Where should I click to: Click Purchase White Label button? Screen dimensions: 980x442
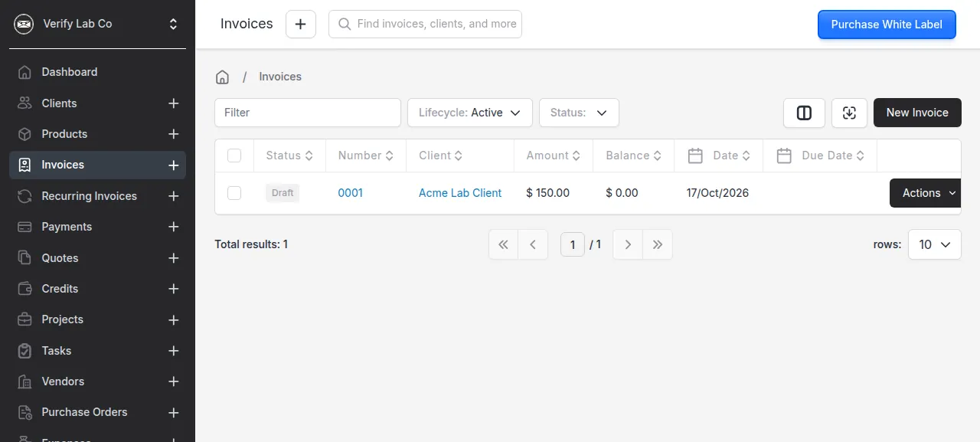tap(887, 25)
